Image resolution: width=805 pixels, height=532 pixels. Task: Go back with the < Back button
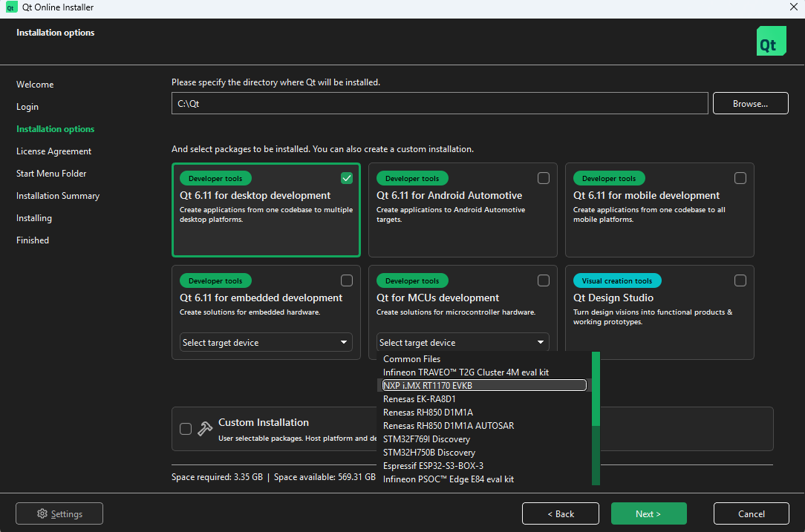coord(561,513)
